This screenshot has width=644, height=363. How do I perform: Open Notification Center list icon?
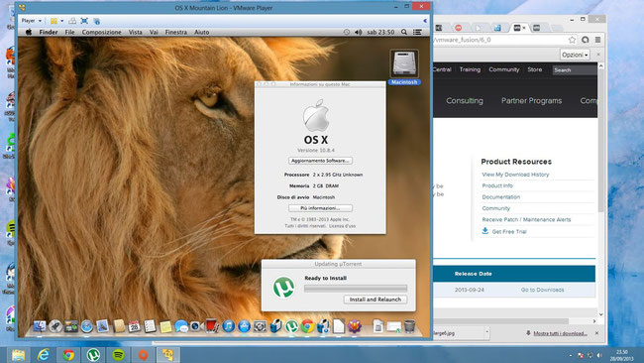(417, 32)
